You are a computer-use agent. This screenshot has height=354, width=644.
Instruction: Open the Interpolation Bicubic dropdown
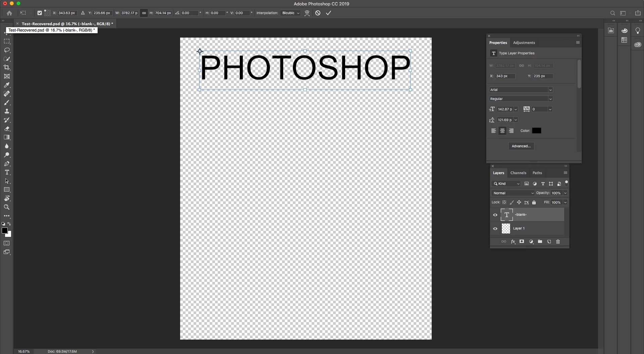click(x=290, y=13)
